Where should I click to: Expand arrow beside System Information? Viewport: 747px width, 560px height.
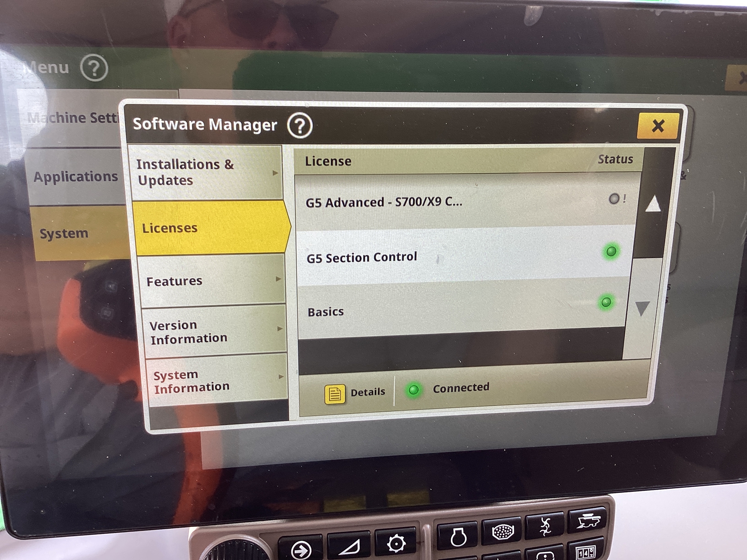pos(281,377)
